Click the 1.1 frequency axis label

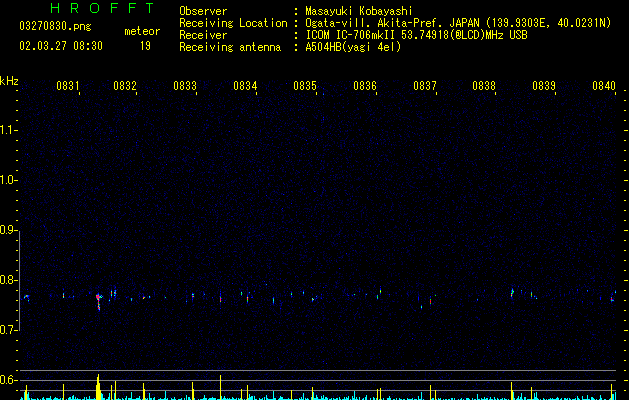8,130
